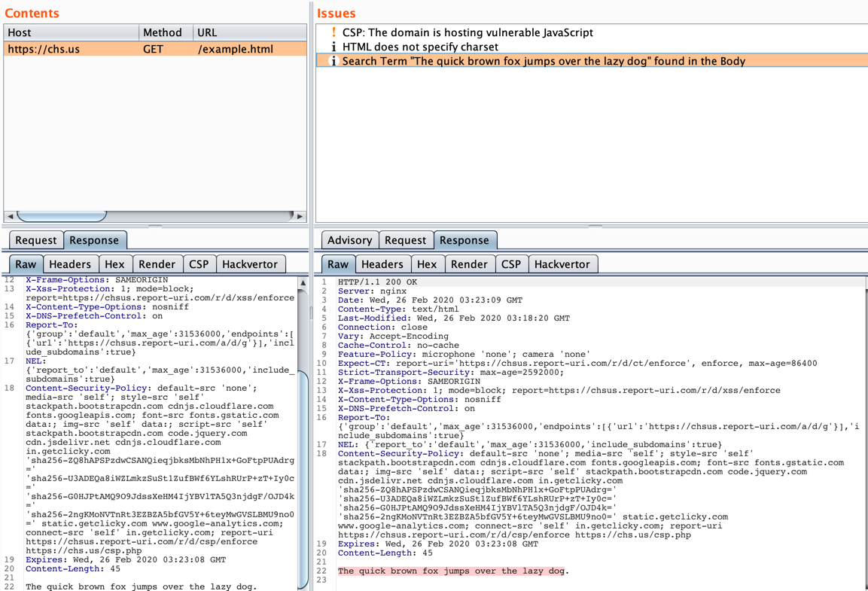The image size is (868, 591).
Task: Click the info icon beside the Search Term issue
Action: [x=333, y=61]
